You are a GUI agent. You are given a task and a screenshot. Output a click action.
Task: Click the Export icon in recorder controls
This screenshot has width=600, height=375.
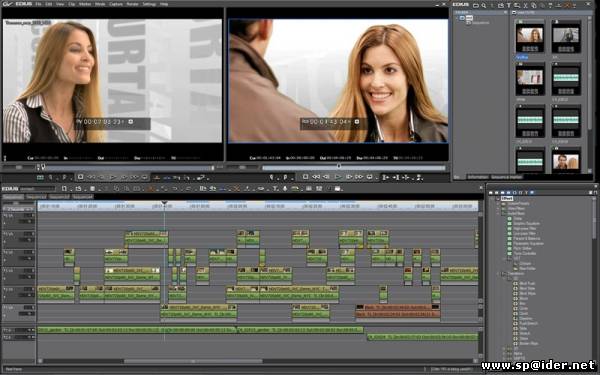click(x=419, y=177)
